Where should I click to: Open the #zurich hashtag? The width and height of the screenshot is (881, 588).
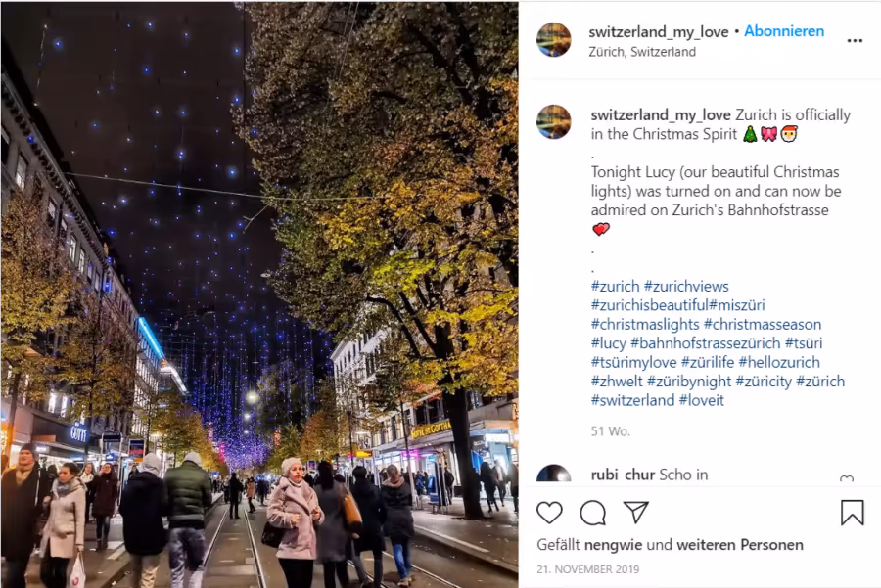[615, 287]
